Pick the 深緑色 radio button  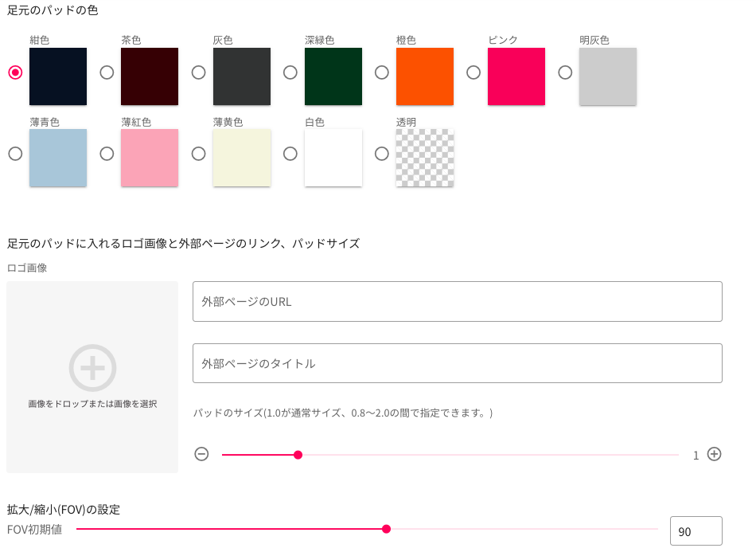click(x=290, y=72)
